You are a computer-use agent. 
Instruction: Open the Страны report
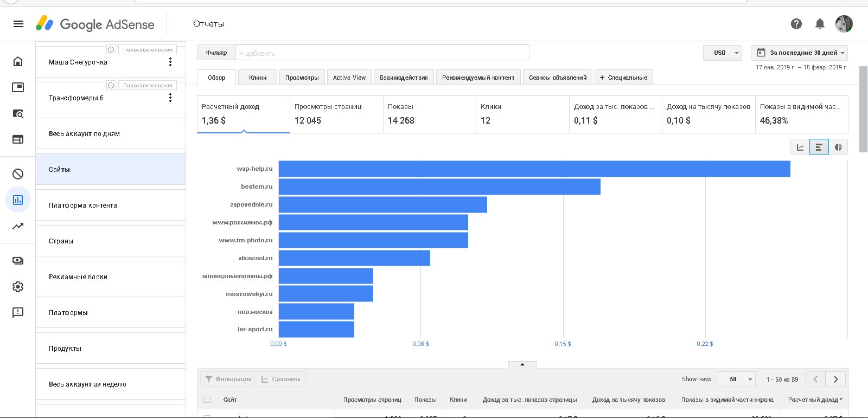pyautogui.click(x=111, y=241)
